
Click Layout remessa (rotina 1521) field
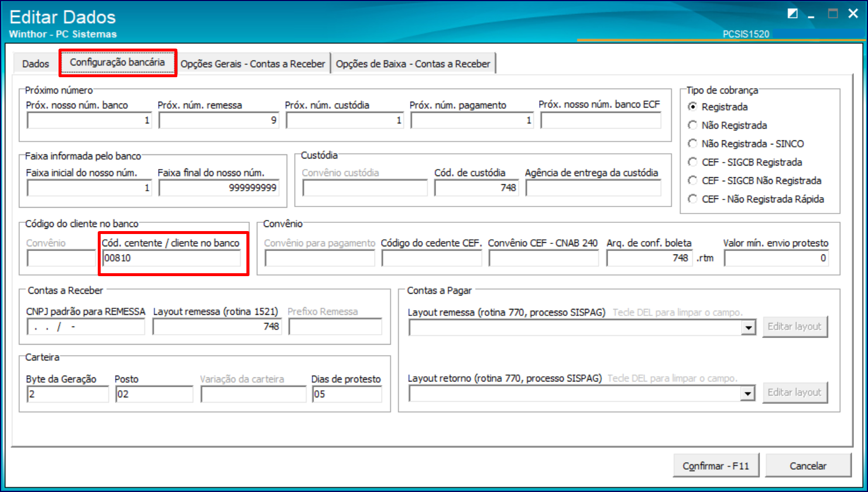click(217, 326)
